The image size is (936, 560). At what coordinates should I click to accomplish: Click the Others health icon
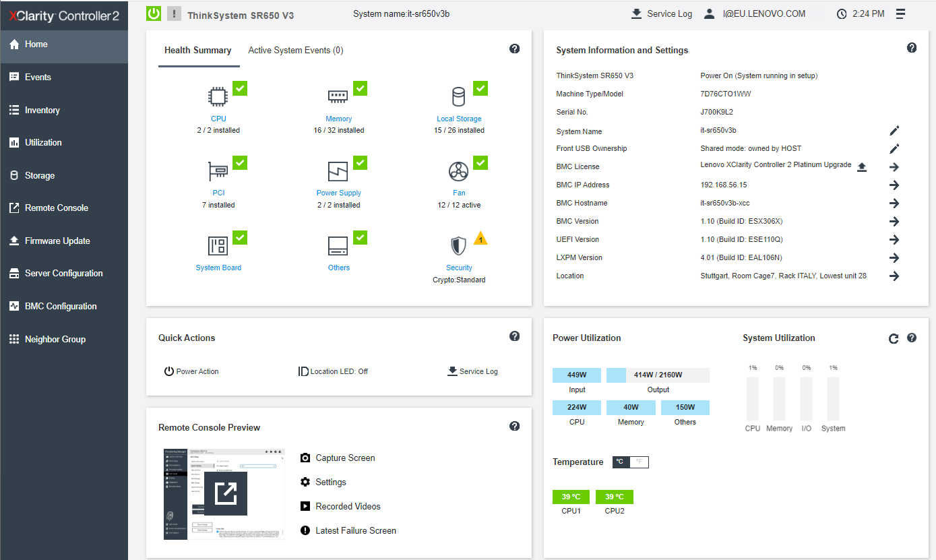(338, 246)
